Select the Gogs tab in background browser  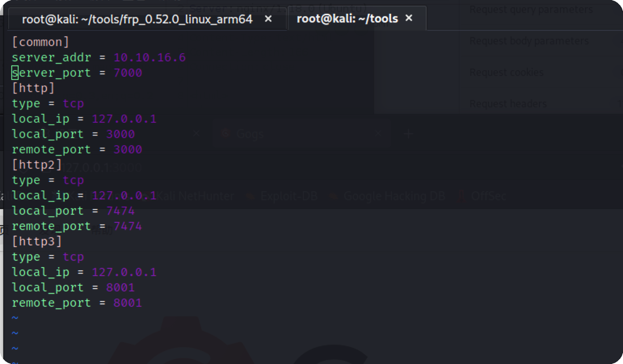(x=301, y=134)
